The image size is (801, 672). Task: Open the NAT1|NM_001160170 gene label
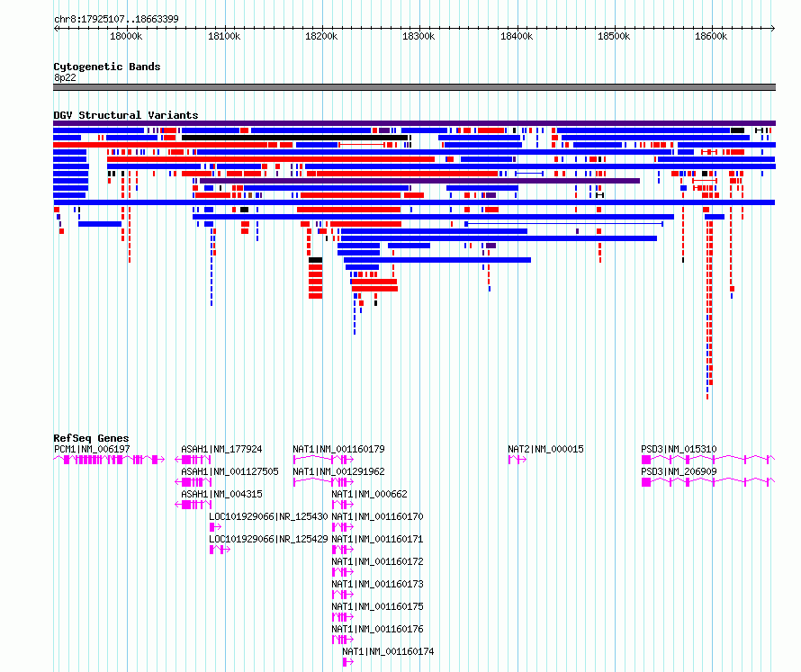click(377, 516)
